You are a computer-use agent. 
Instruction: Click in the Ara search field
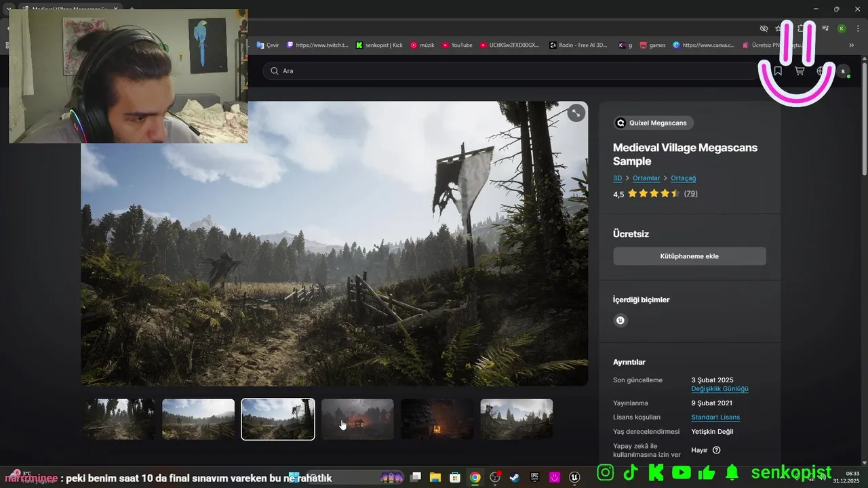pyautogui.click(x=510, y=71)
